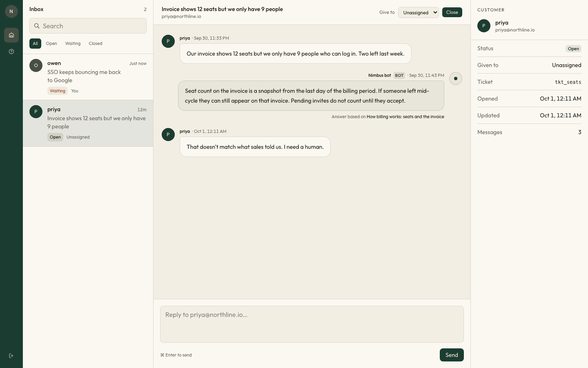
Task: Click the Unassigned label in priya's list item
Action: coord(78,137)
